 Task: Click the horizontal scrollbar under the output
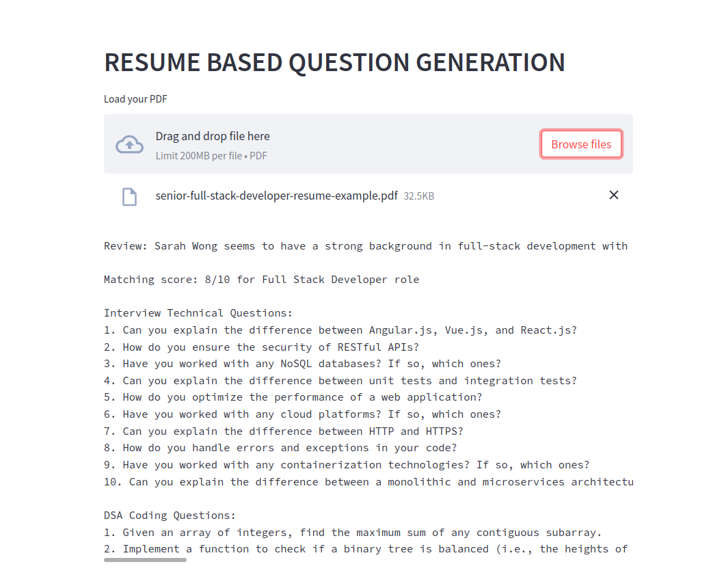pos(145,560)
